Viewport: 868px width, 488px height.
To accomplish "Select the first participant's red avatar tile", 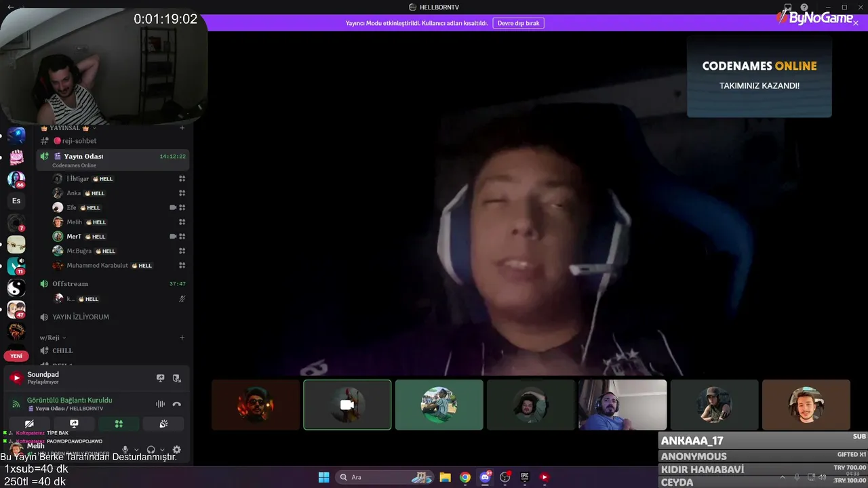I will point(256,405).
